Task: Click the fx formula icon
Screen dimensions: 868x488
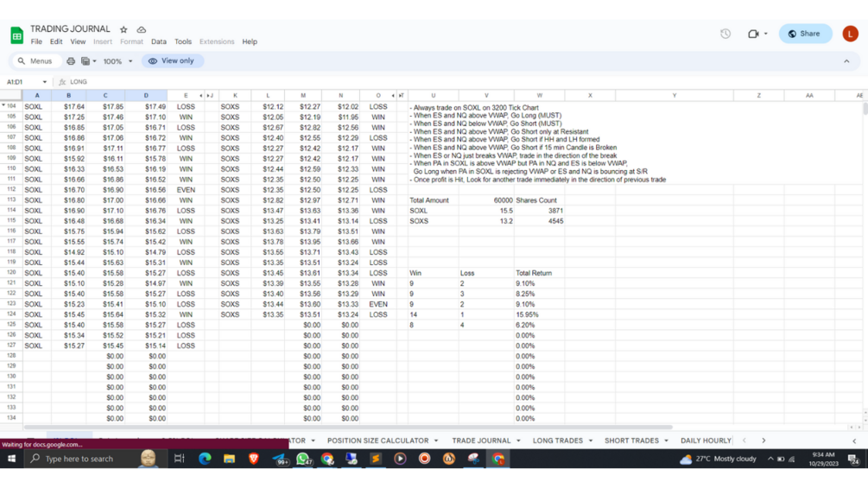Action: (x=62, y=82)
